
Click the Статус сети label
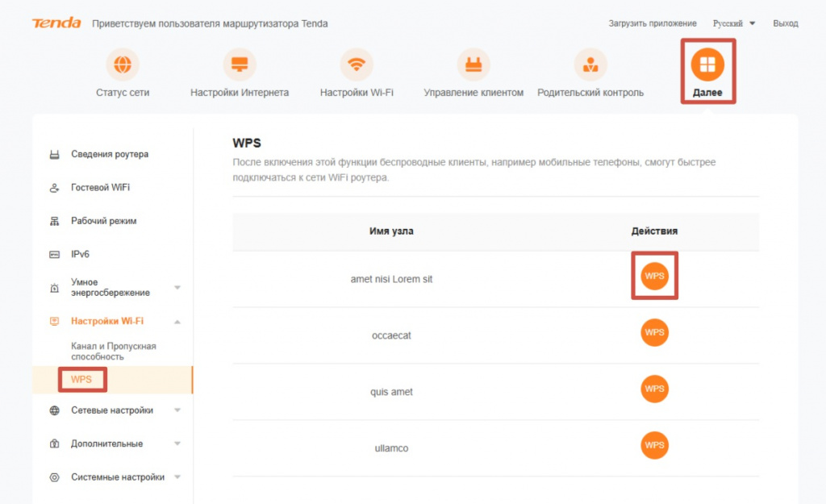click(123, 93)
